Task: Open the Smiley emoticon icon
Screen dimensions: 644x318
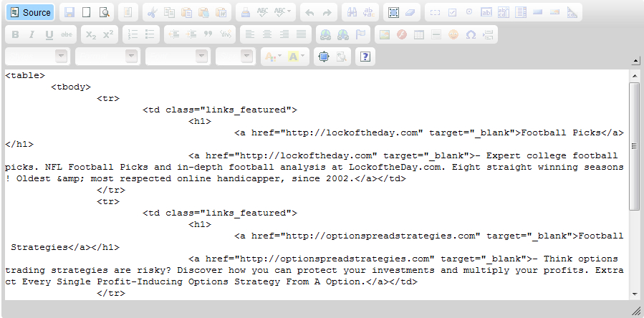Action: 453,35
